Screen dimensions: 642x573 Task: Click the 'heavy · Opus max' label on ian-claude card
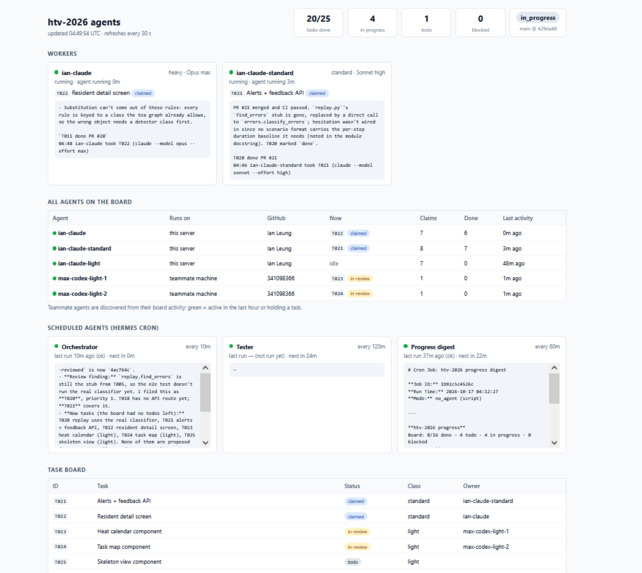(x=190, y=72)
